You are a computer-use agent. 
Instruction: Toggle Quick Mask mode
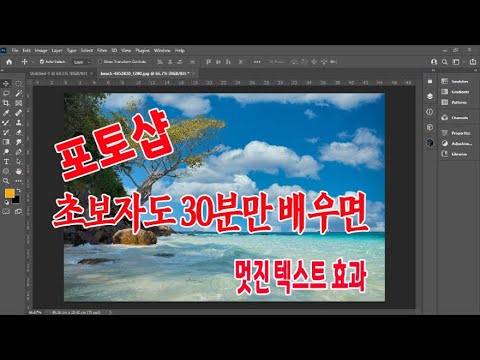pos(6,211)
